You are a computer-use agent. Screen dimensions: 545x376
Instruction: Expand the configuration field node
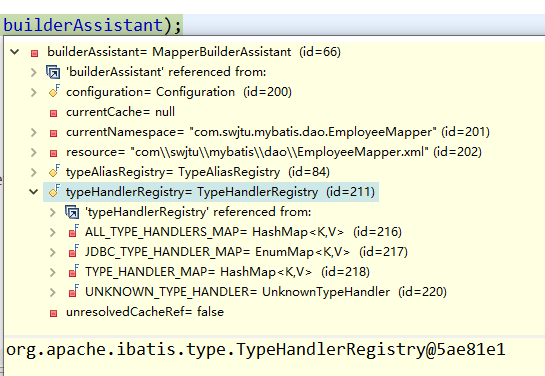[33, 92]
